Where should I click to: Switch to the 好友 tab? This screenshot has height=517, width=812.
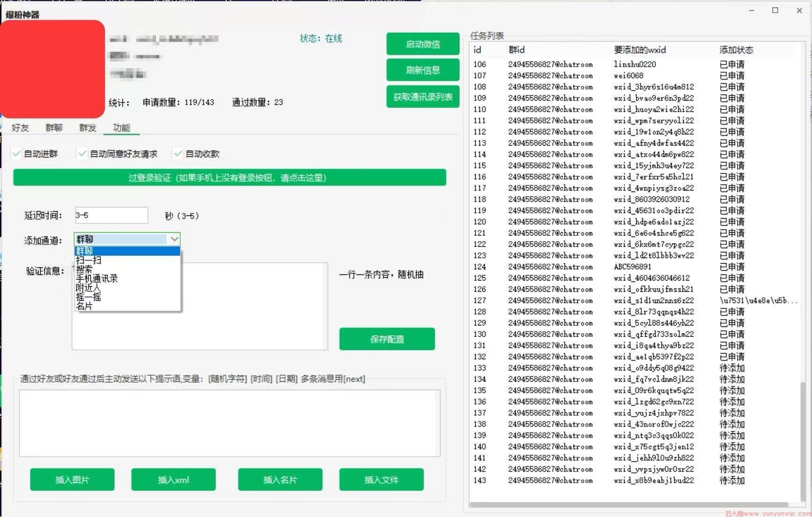coord(20,127)
